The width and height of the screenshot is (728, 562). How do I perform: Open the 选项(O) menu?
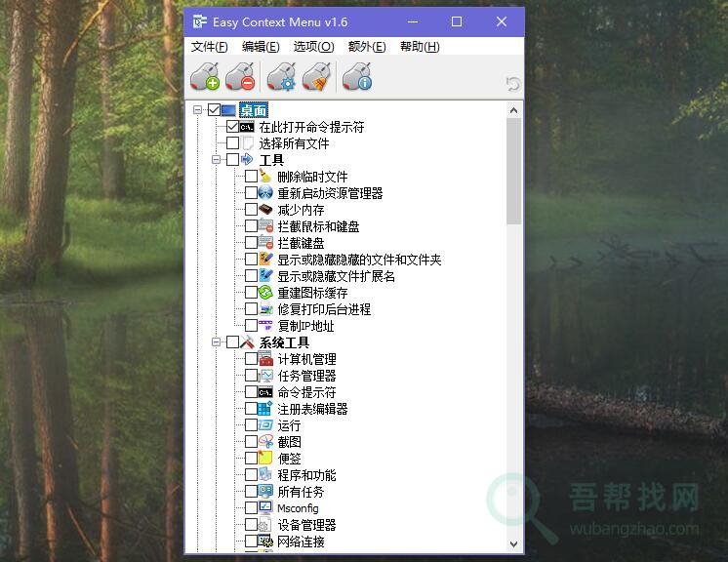coord(313,47)
